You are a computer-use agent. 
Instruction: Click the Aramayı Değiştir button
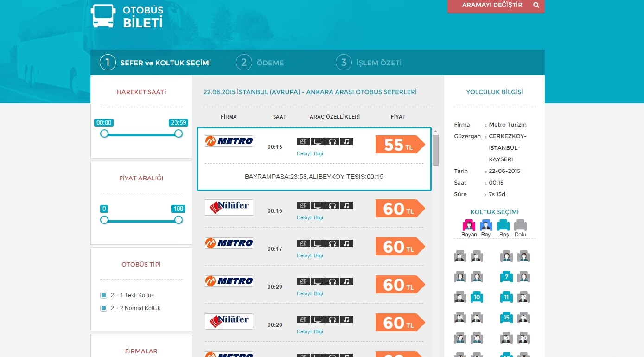click(496, 6)
